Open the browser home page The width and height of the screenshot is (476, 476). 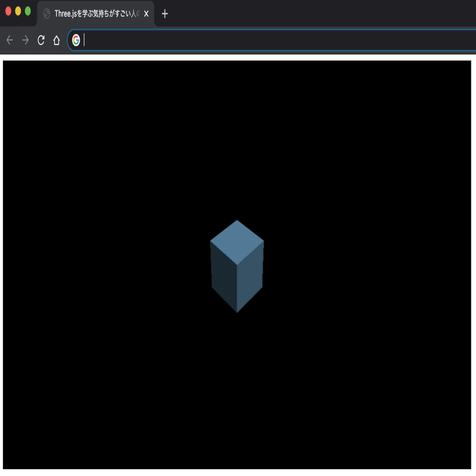pyautogui.click(x=56, y=40)
